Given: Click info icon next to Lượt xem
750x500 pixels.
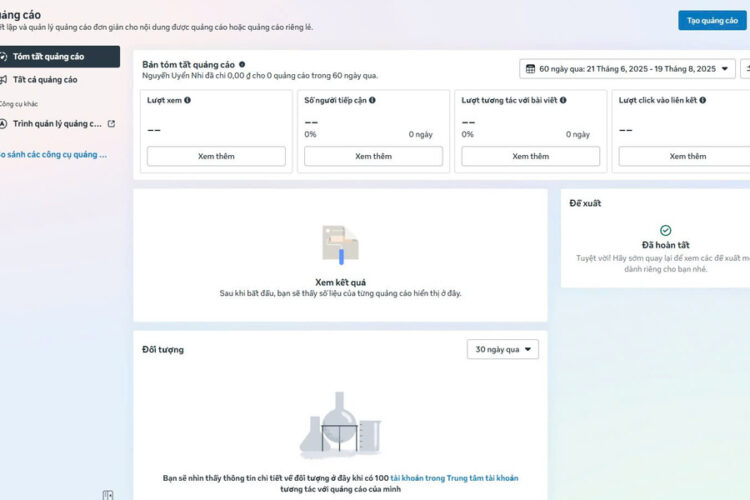Looking at the screenshot, I should point(188,100).
